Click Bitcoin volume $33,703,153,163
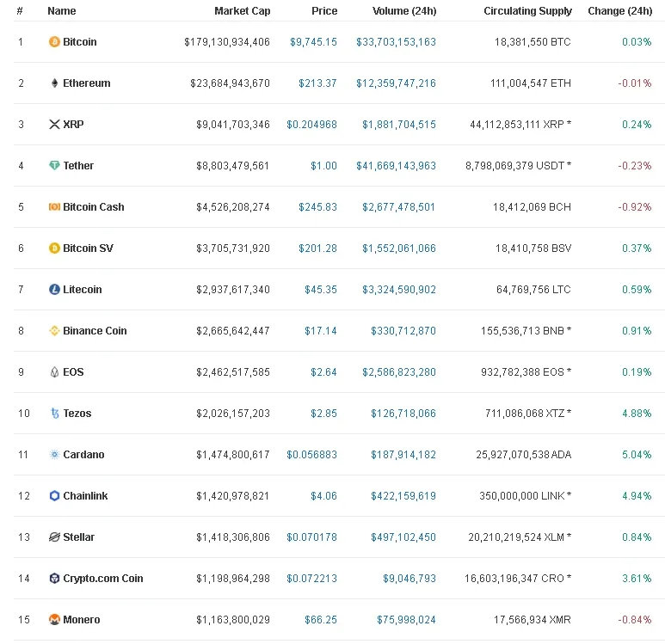The height and width of the screenshot is (644, 665). point(396,42)
